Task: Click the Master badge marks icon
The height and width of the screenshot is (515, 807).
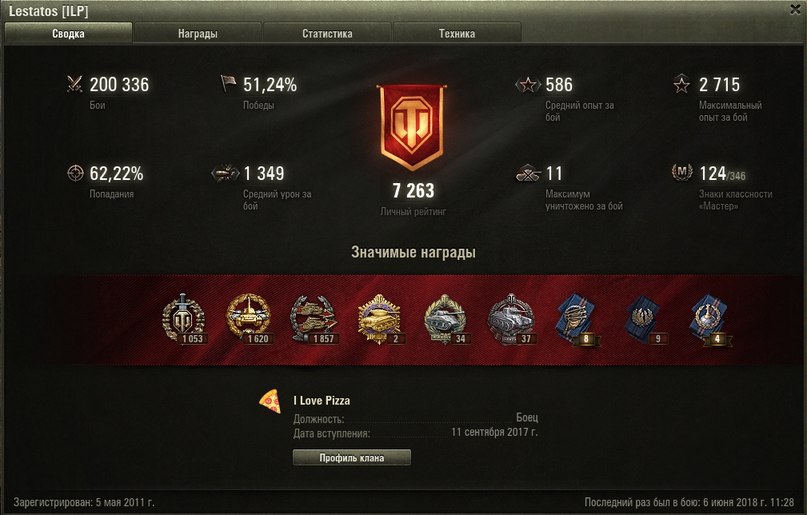Action: pos(682,172)
